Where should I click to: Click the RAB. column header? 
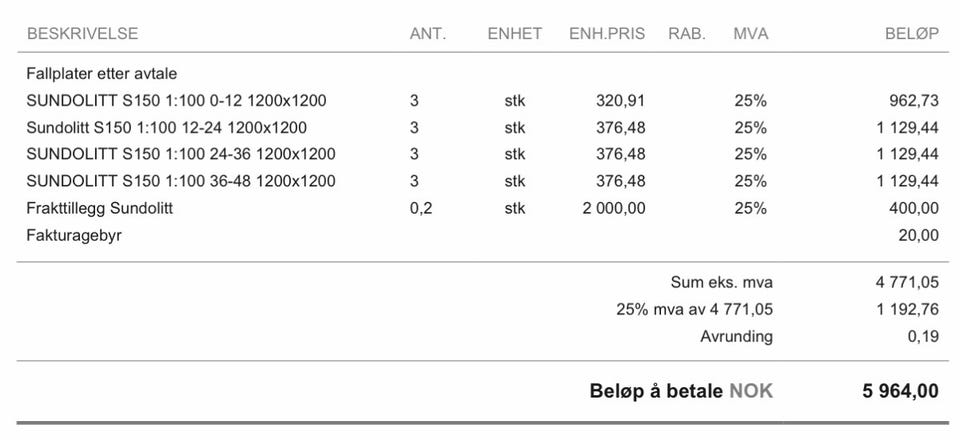[686, 34]
